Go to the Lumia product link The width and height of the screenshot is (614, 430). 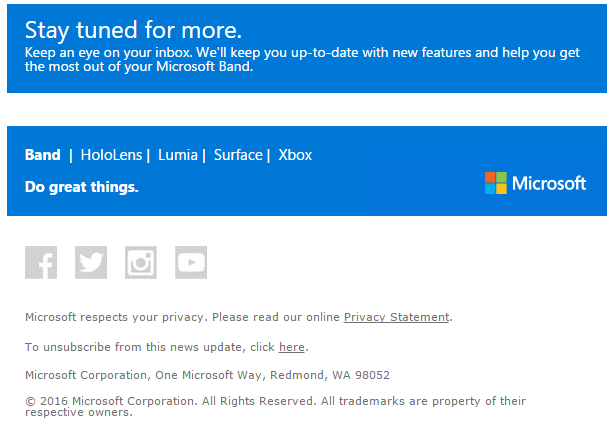pyautogui.click(x=178, y=155)
